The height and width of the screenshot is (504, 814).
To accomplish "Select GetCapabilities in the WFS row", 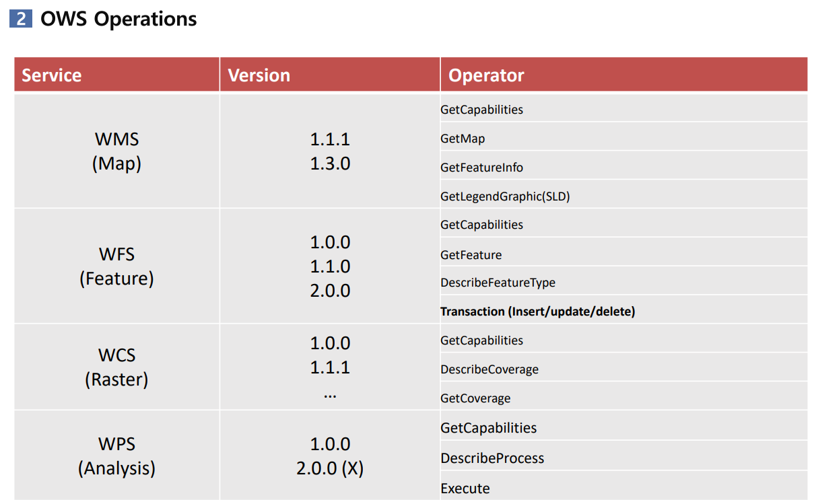I will tap(624, 223).
